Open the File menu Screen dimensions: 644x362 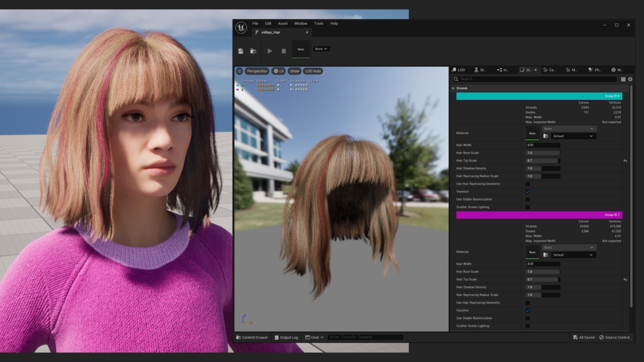point(256,24)
